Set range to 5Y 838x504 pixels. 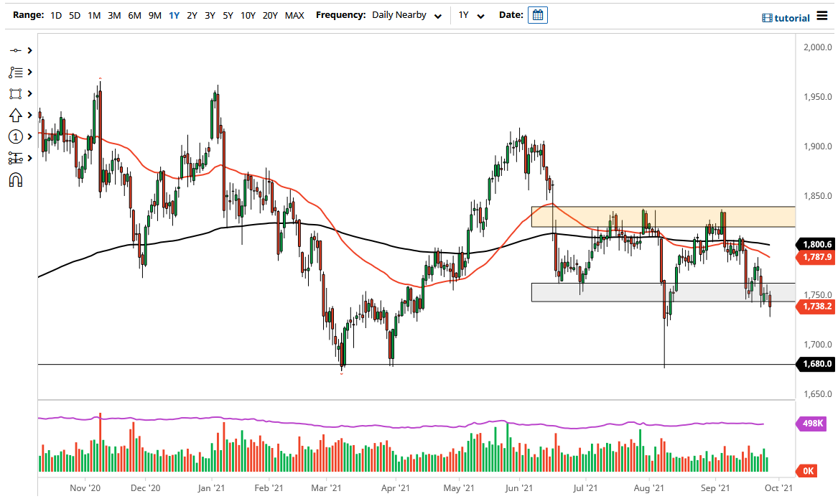(228, 16)
